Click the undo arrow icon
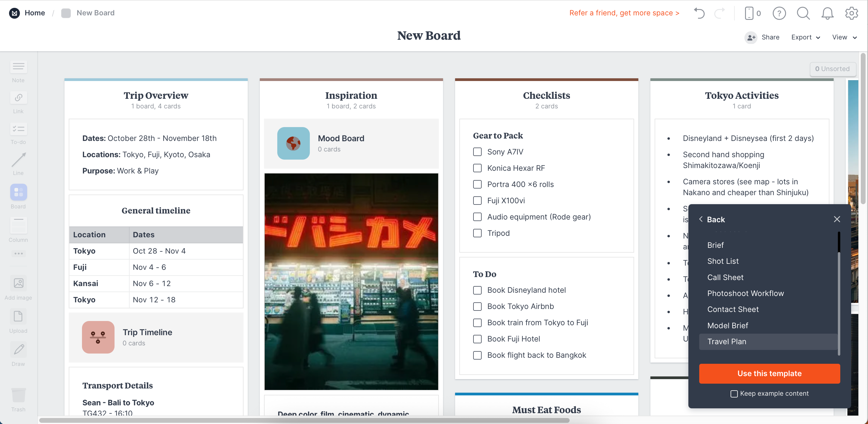 (x=699, y=13)
